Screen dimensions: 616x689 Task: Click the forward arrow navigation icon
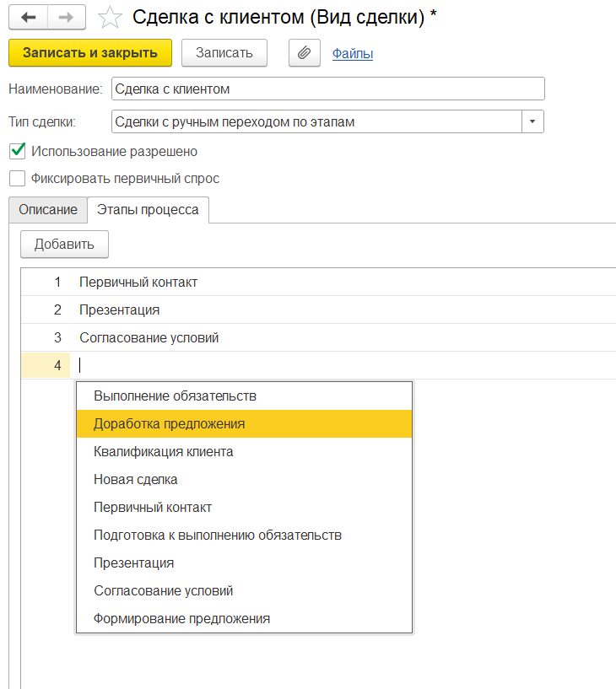(x=66, y=18)
